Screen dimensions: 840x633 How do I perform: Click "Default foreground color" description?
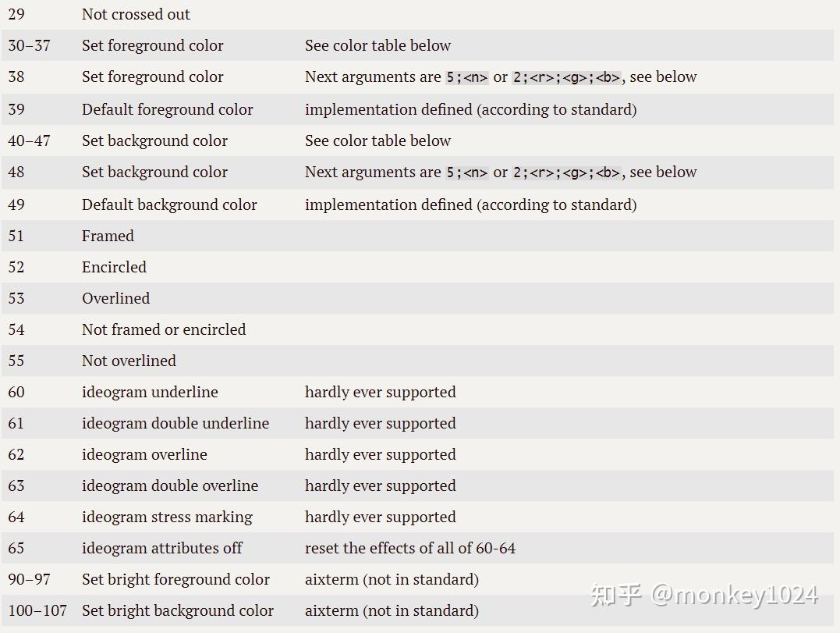click(167, 109)
